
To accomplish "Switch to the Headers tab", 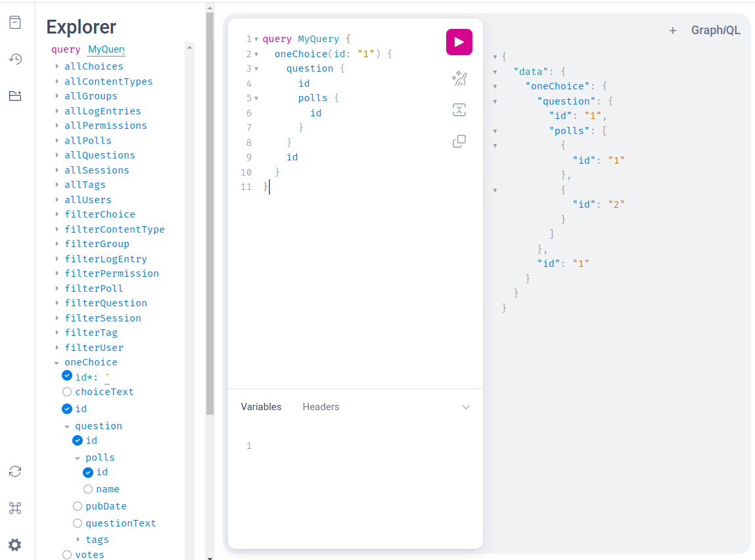I will tap(321, 407).
